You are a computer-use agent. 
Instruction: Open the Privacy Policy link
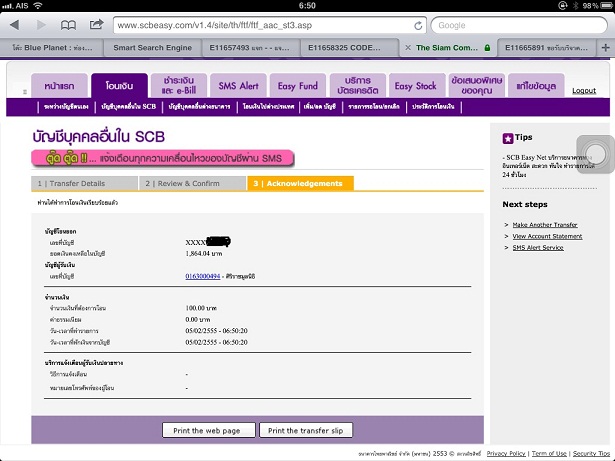pyautogui.click(x=506, y=453)
